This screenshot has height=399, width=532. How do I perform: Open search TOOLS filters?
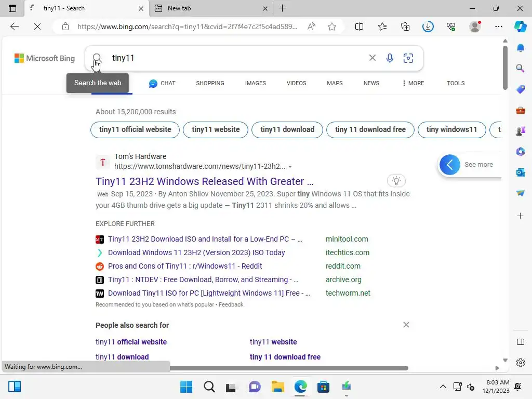(456, 83)
